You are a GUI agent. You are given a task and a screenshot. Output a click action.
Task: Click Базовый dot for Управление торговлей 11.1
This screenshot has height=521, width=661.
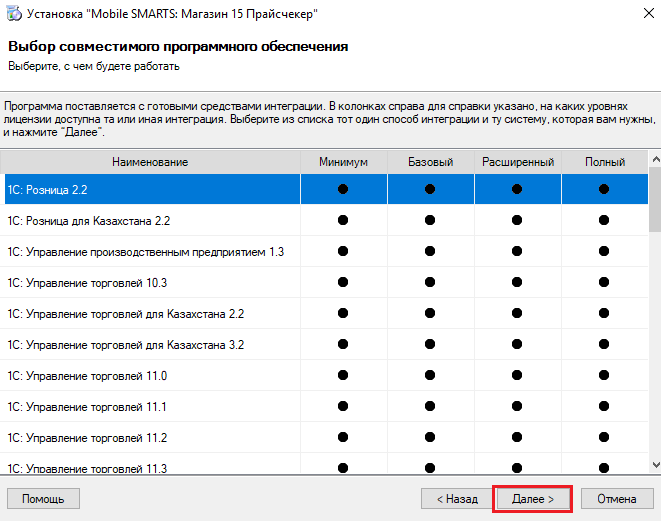click(430, 406)
